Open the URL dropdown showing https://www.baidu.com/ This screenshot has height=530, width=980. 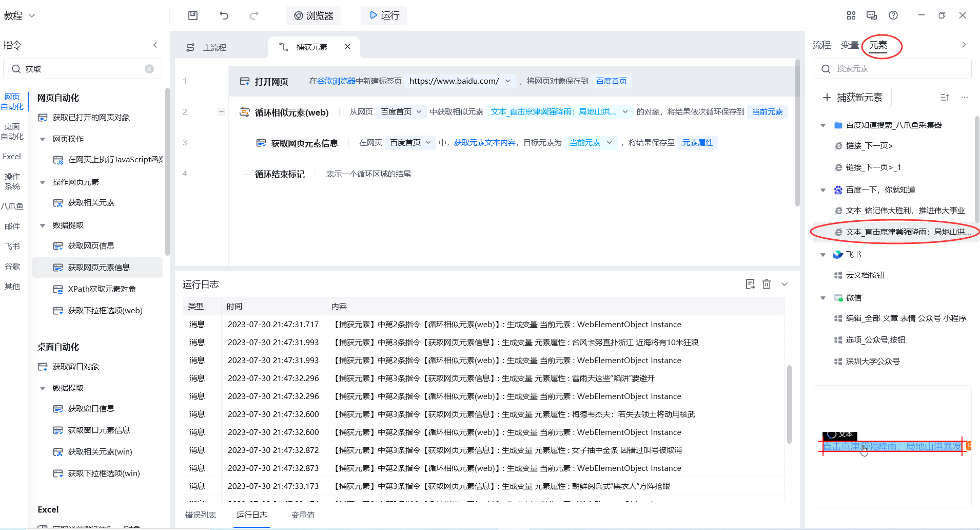coord(460,81)
